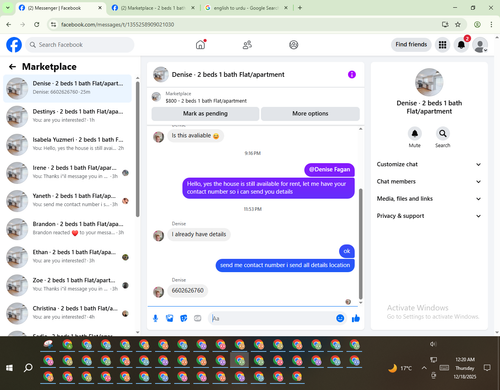500x390 pixels.
Task: Open Chrome profile icon in toolbar
Action: pyautogui.click(x=477, y=24)
